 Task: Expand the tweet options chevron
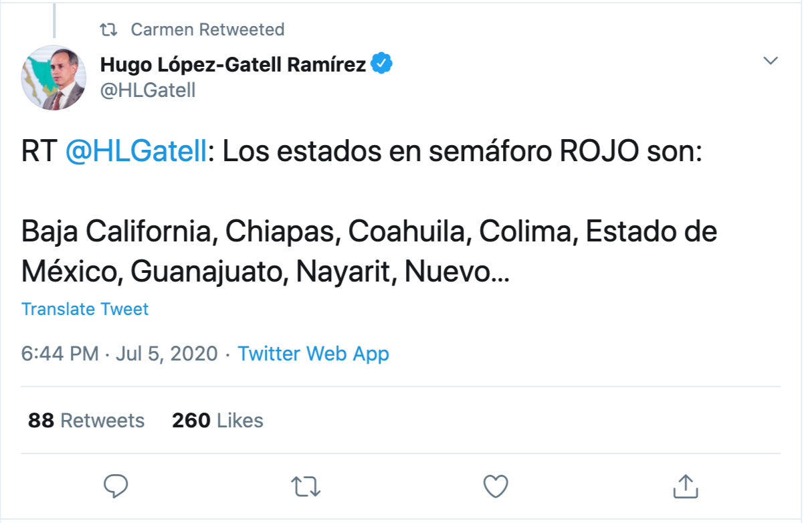[771, 61]
